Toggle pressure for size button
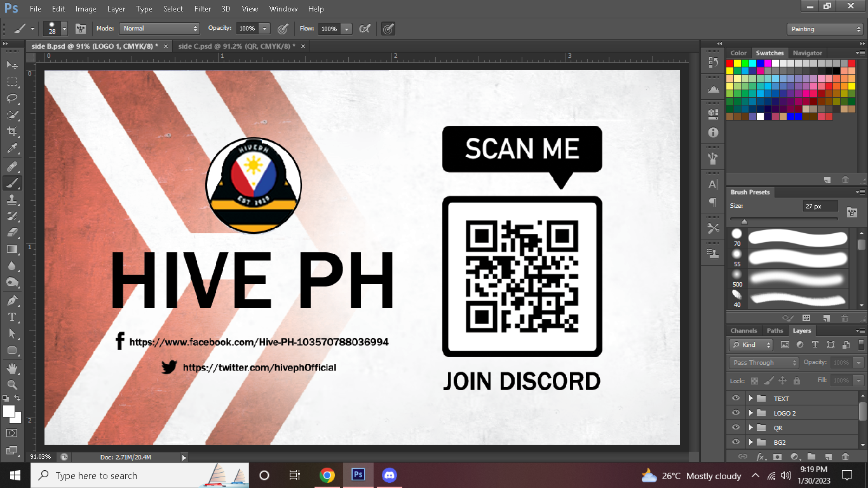The width and height of the screenshot is (868, 488). click(388, 29)
